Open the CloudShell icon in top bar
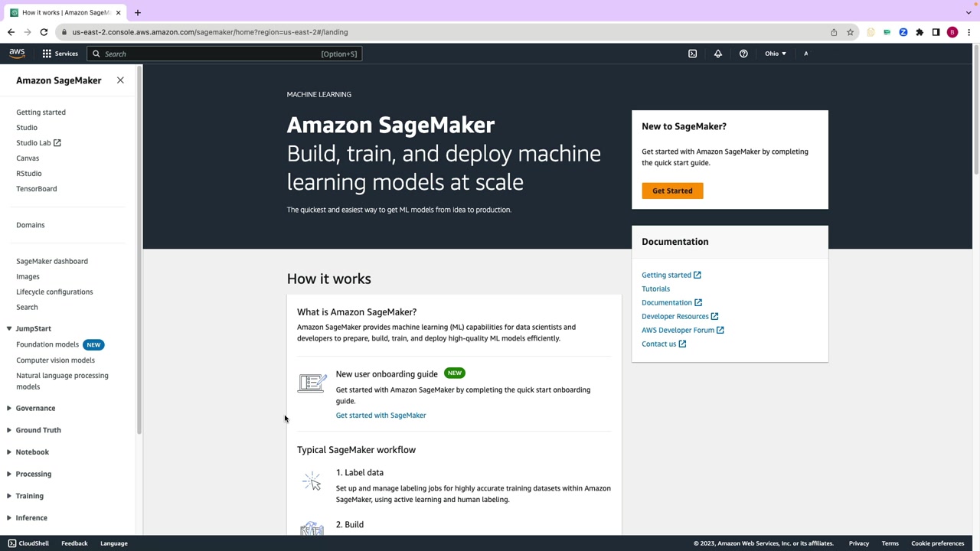The height and width of the screenshot is (551, 980). 692,54
